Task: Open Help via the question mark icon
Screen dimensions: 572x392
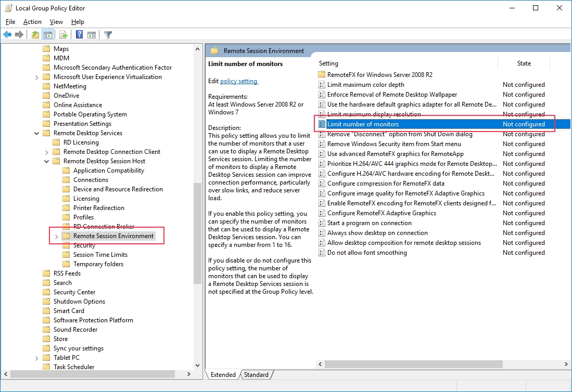Action: (79, 35)
